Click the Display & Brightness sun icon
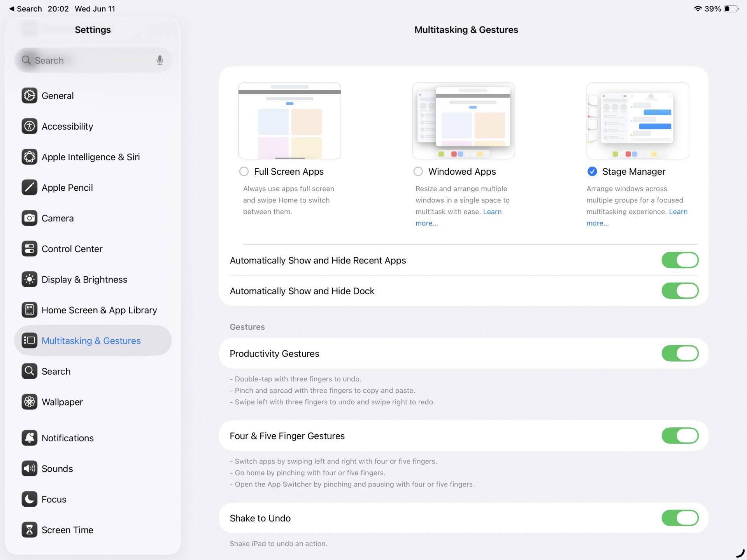The height and width of the screenshot is (560, 747). coord(29,279)
